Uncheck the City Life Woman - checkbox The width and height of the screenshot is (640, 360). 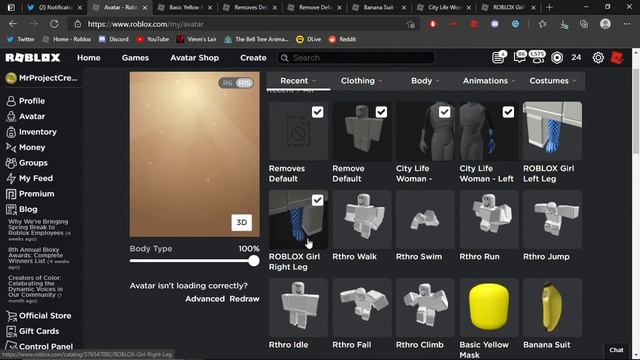coord(444,112)
